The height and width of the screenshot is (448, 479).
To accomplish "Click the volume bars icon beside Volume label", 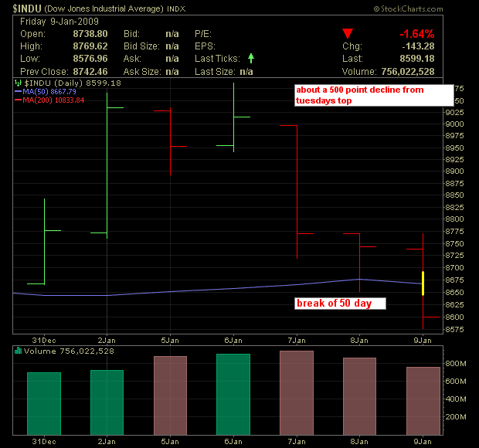I will (x=18, y=351).
